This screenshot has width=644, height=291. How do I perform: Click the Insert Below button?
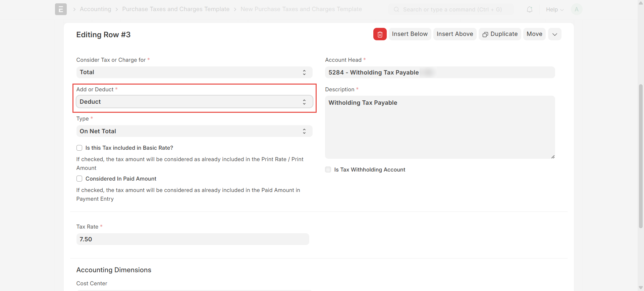pos(410,34)
